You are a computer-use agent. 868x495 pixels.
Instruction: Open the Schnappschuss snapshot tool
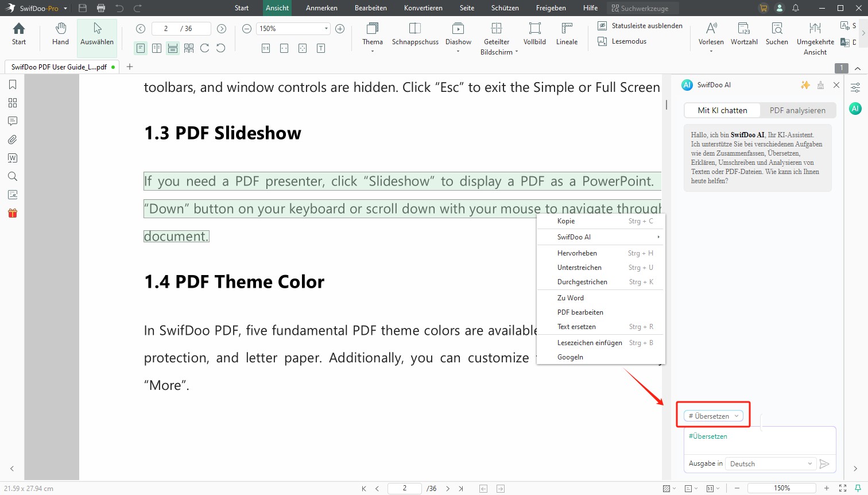(x=415, y=34)
